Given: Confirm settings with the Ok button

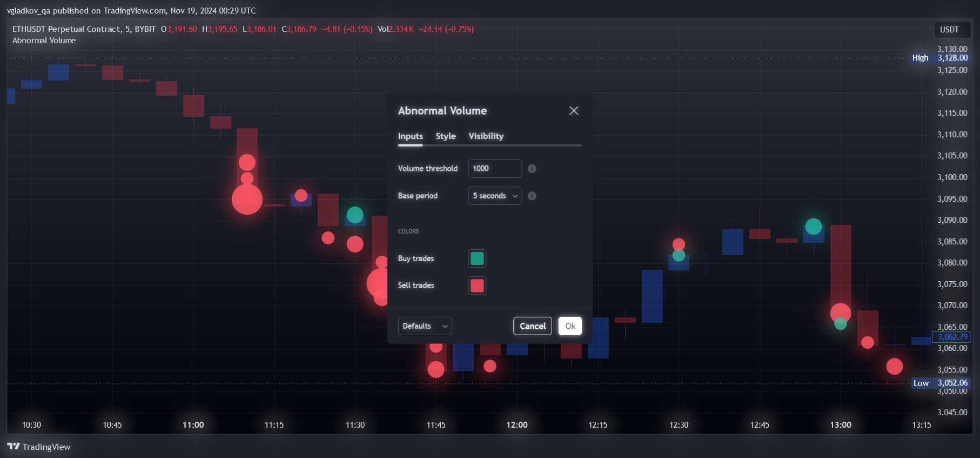Looking at the screenshot, I should click(x=570, y=326).
